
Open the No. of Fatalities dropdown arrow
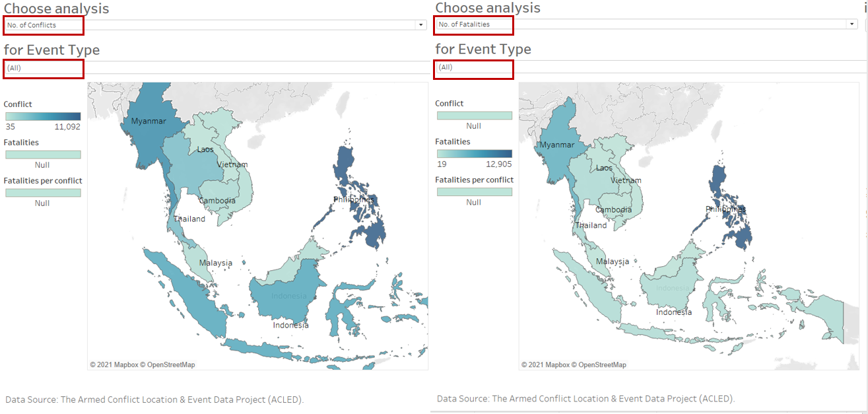pos(851,24)
